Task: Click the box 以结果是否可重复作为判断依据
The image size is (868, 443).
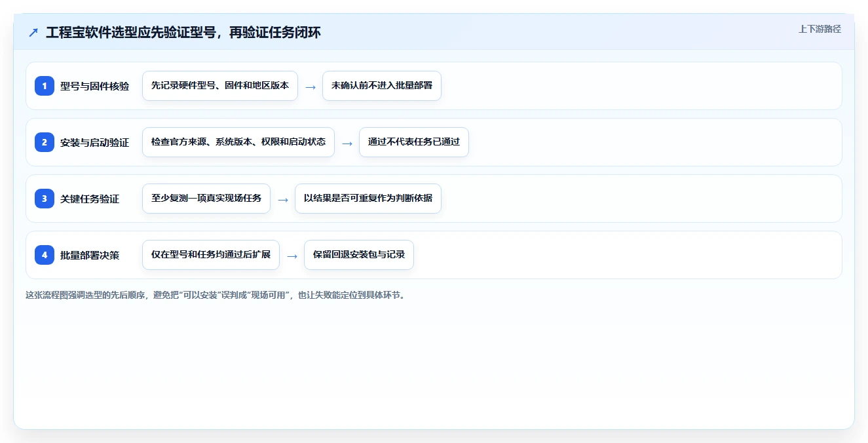Action: tap(368, 199)
